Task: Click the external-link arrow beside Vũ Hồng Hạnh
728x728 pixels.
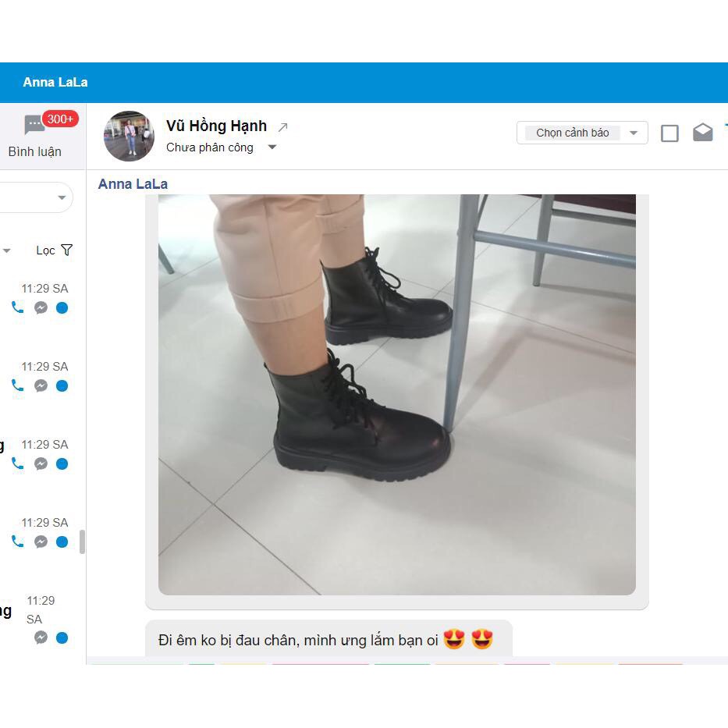Action: (x=282, y=126)
